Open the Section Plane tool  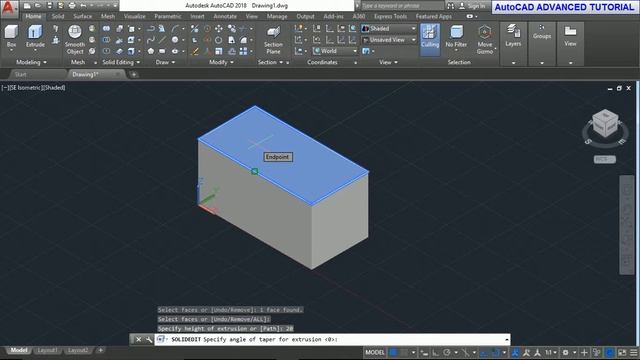(x=273, y=40)
